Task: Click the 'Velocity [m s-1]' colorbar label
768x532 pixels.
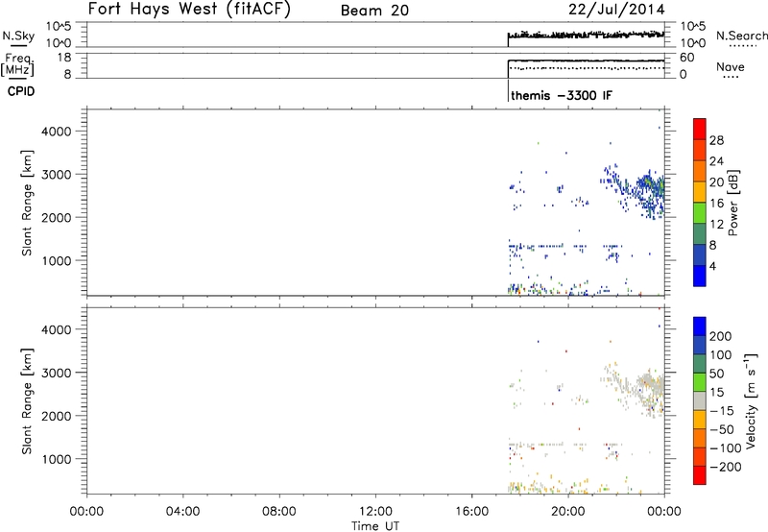Action: coord(750,400)
